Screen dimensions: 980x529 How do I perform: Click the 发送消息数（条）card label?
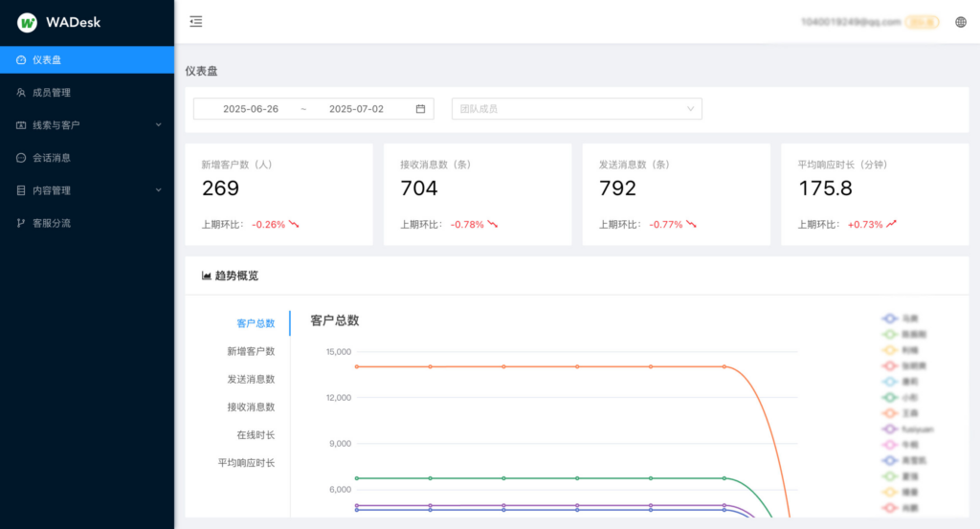click(x=635, y=165)
